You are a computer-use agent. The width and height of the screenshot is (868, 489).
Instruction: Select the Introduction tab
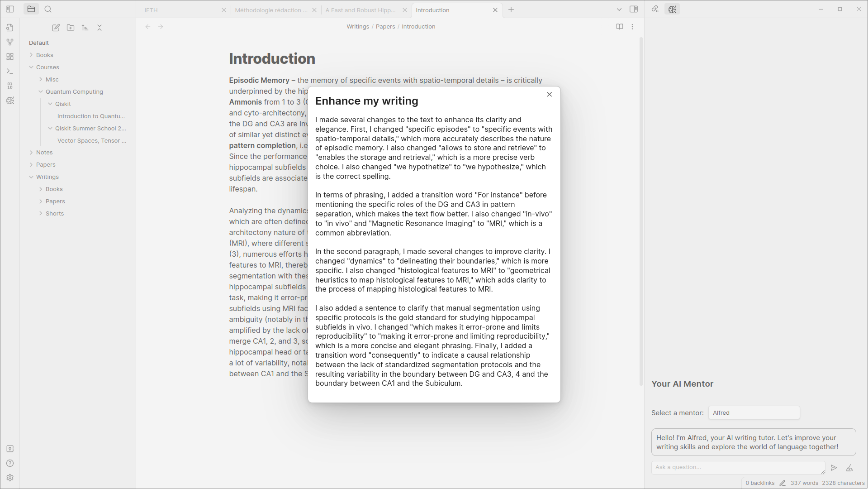point(451,10)
